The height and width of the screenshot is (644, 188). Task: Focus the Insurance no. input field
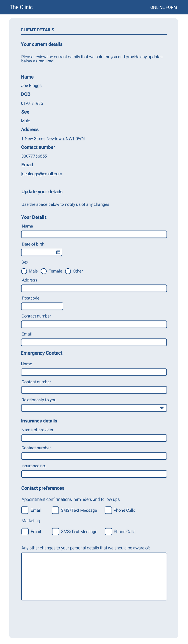point(94,474)
